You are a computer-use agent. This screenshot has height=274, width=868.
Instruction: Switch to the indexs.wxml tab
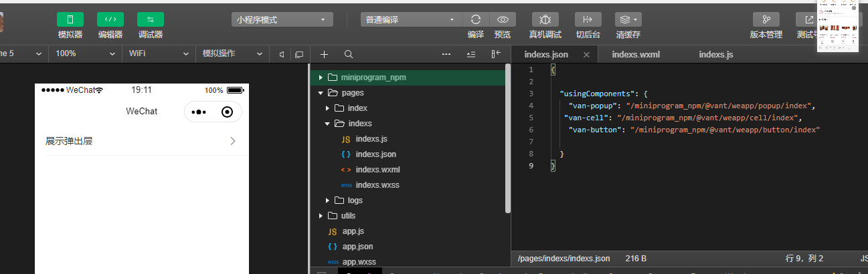click(636, 55)
